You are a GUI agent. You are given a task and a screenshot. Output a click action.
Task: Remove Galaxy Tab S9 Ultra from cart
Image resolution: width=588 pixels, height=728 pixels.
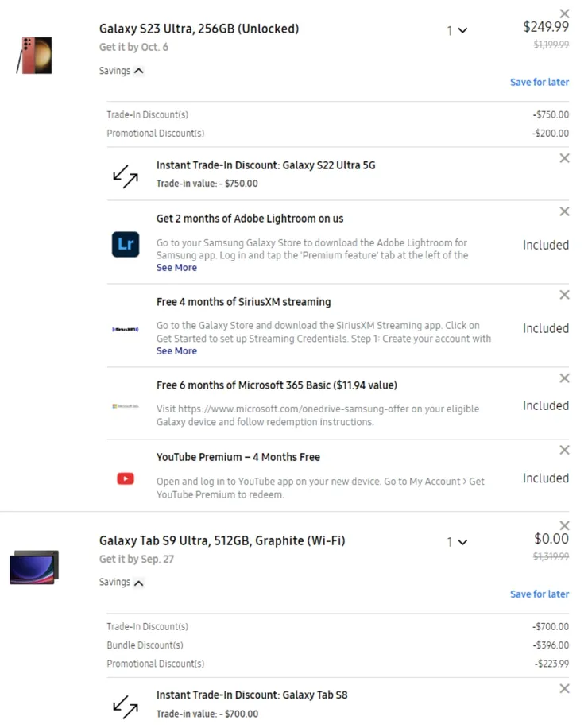point(564,525)
